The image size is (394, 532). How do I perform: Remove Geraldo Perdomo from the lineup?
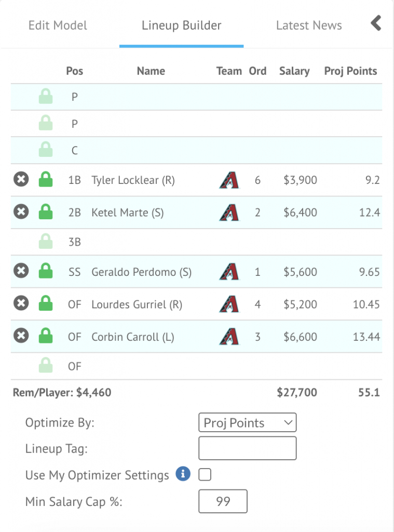coord(21,271)
